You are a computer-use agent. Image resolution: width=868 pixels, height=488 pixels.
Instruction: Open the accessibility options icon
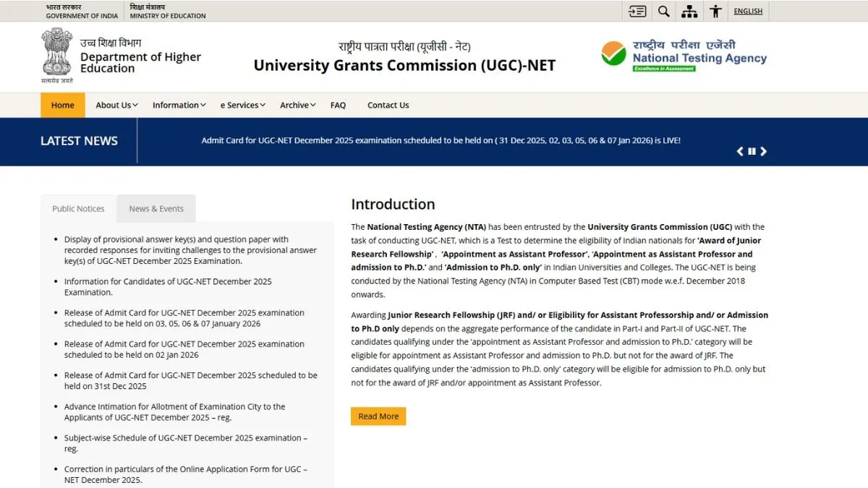(715, 11)
